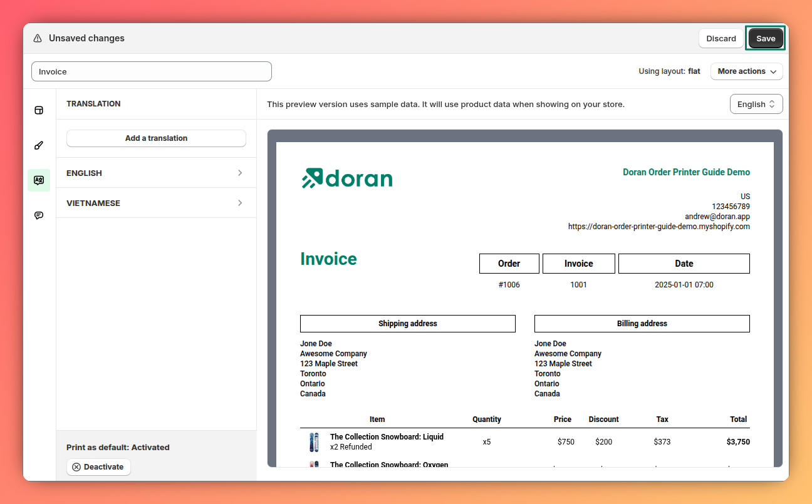Click the shop URL in the preview
Viewport: 812px width, 504px height.
coord(659,227)
